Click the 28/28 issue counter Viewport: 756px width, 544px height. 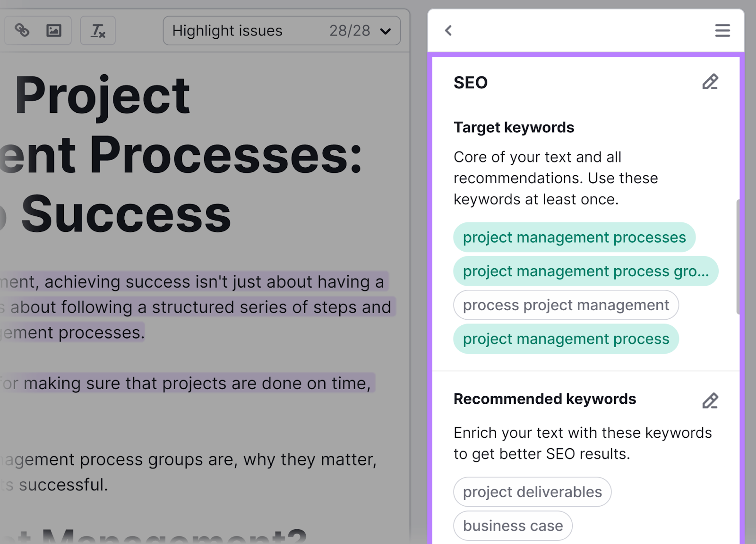click(350, 31)
